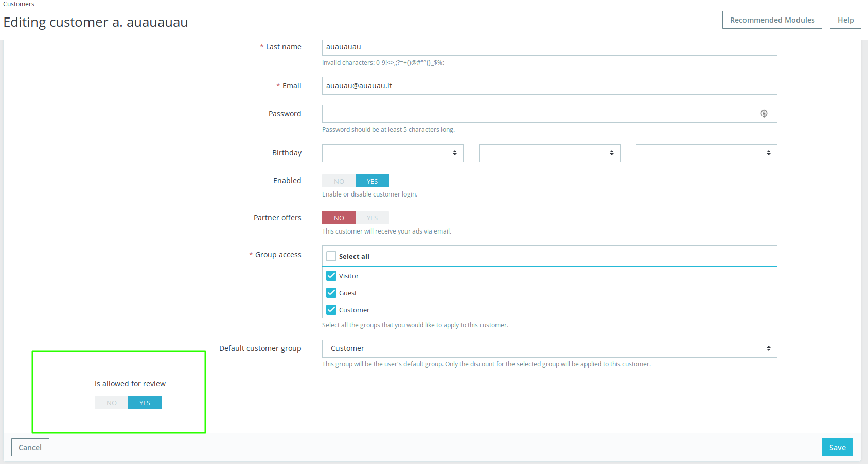868x464 pixels.
Task: Focus the Email input field
Action: (x=550, y=86)
